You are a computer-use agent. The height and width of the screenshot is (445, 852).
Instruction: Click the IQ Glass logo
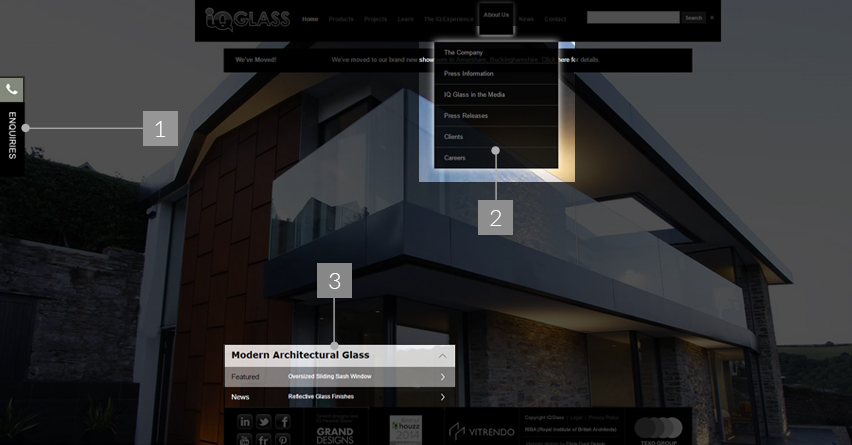[x=247, y=18]
